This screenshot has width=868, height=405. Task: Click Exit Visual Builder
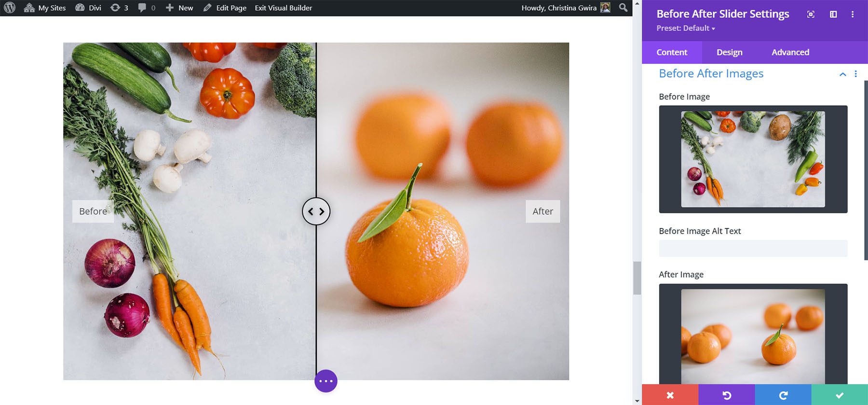[x=284, y=8]
